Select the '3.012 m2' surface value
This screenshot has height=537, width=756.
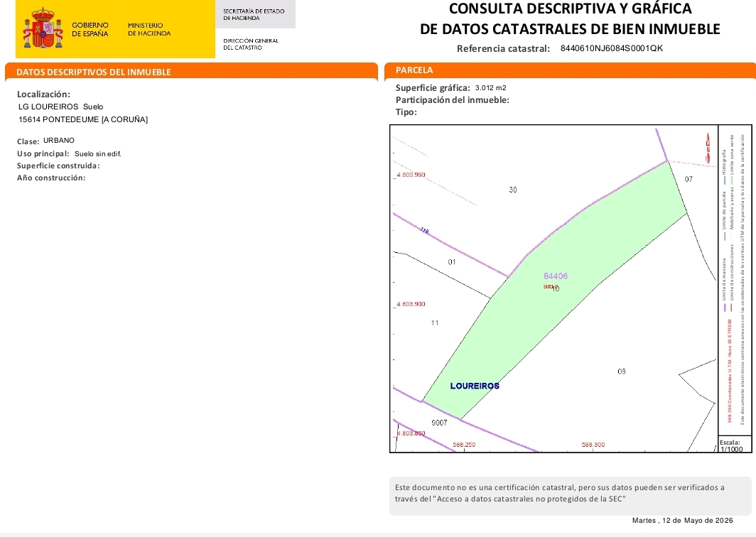coord(490,88)
